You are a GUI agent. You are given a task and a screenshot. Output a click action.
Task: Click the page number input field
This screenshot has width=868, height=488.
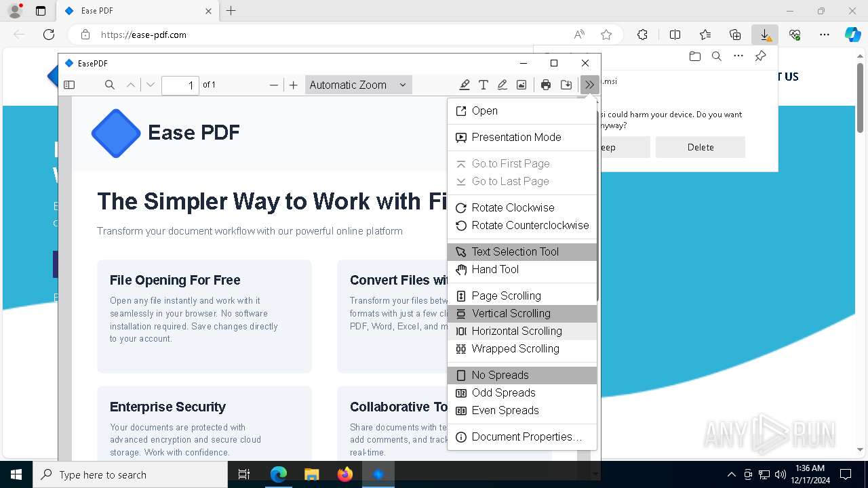tap(180, 85)
